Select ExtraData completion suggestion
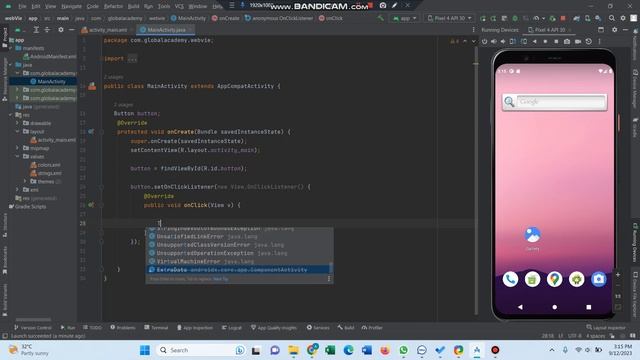 click(x=239, y=269)
